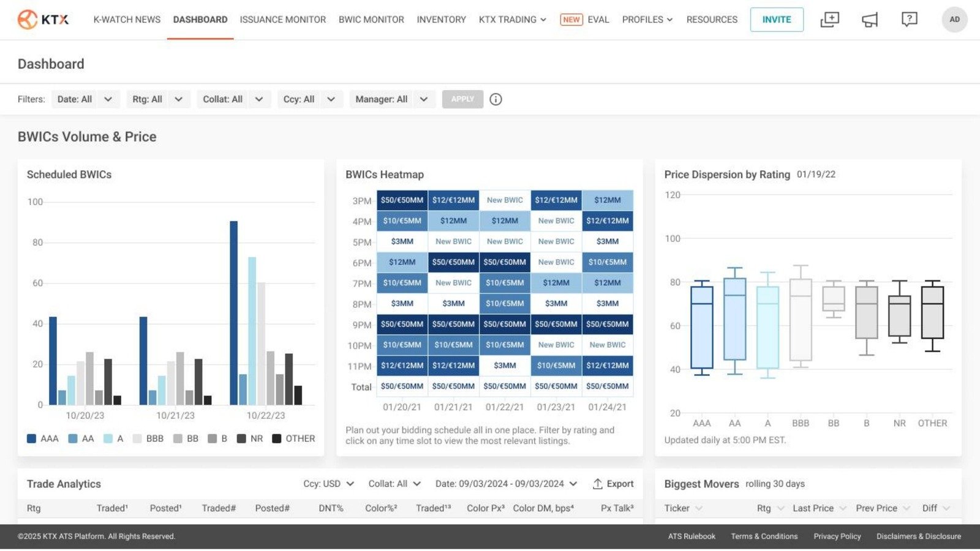Click 01/19/22 price dispersion date
980x551 pixels.
(816, 174)
